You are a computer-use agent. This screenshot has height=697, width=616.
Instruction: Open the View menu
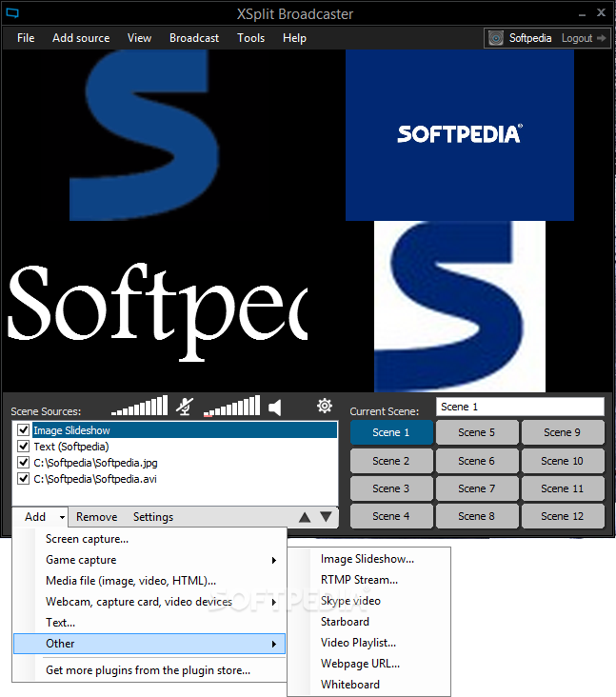(x=140, y=38)
